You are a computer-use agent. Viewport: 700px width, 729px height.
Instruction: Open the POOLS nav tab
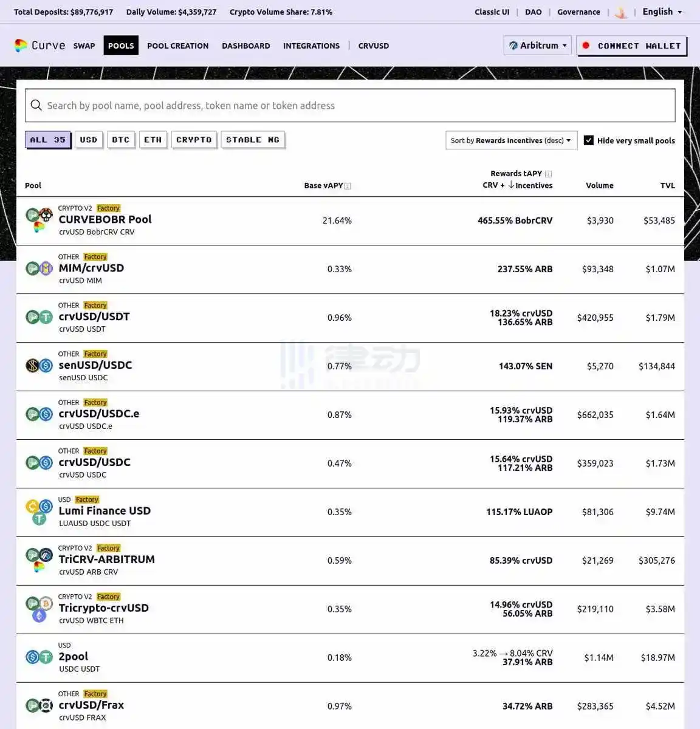click(121, 46)
